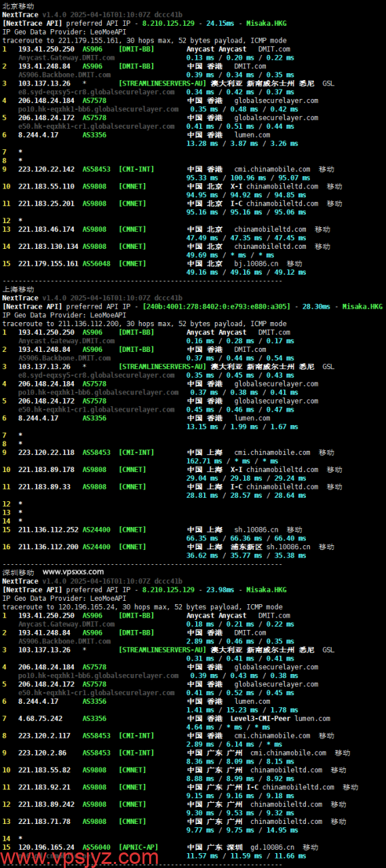Click hop IP 221.183.55.110
The width and height of the screenshot is (386, 868).
(46, 186)
